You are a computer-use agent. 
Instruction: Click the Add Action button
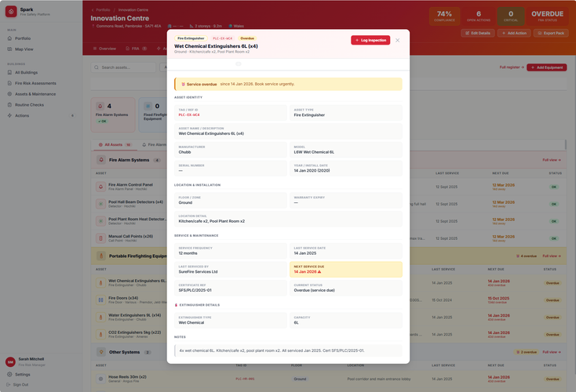[x=514, y=33]
